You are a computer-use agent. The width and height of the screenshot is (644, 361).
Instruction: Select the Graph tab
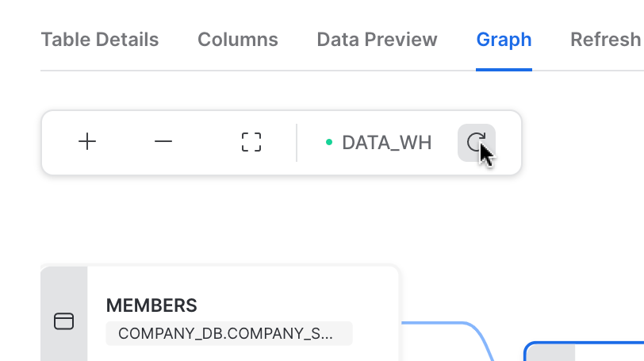coord(504,40)
